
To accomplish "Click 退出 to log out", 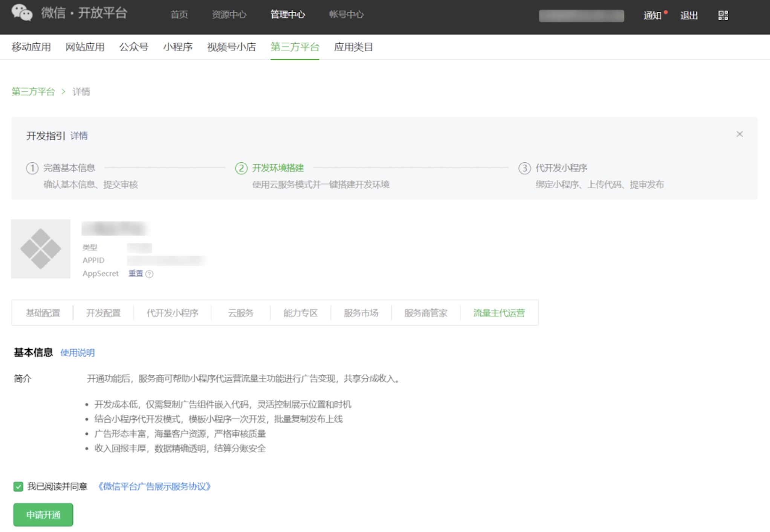I will coord(689,15).
